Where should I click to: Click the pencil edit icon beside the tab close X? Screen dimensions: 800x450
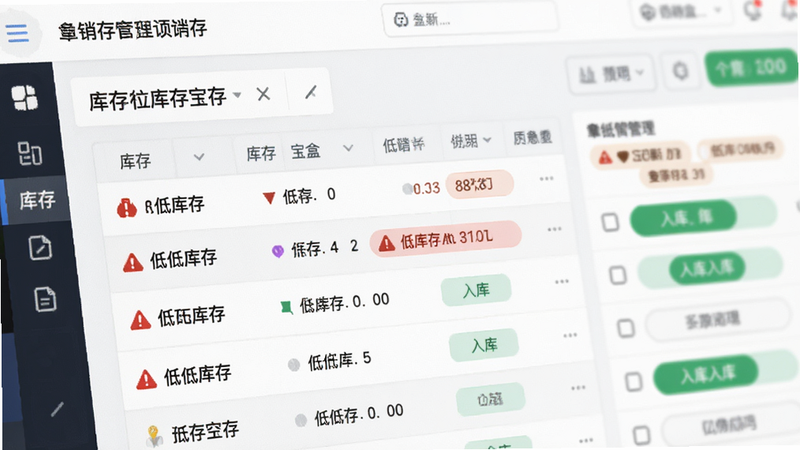pos(311,92)
